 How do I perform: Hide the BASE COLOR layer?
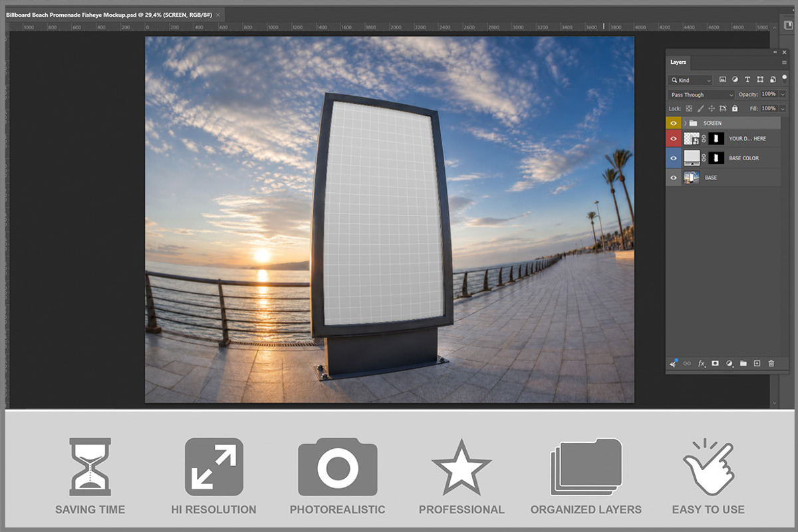(674, 158)
